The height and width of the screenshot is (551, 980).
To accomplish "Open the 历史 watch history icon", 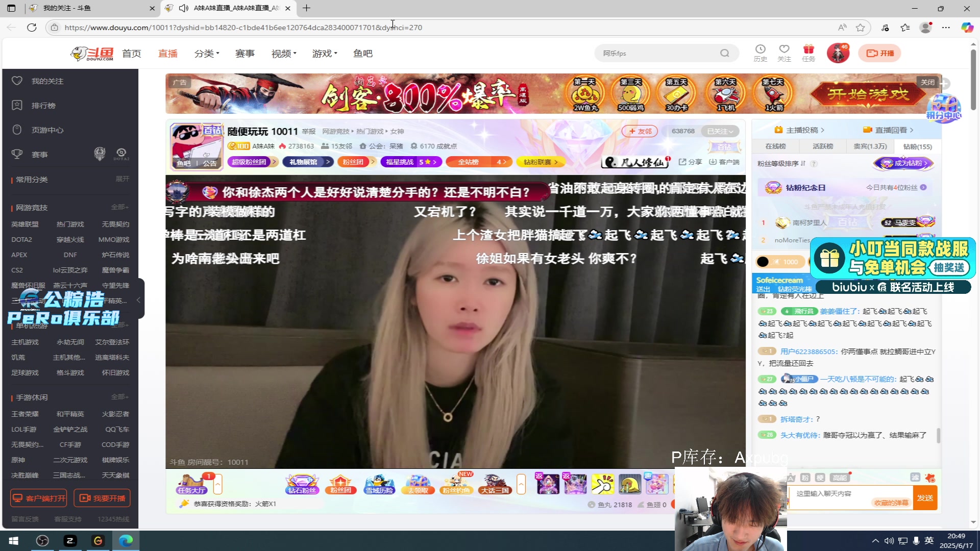I will coord(760,53).
